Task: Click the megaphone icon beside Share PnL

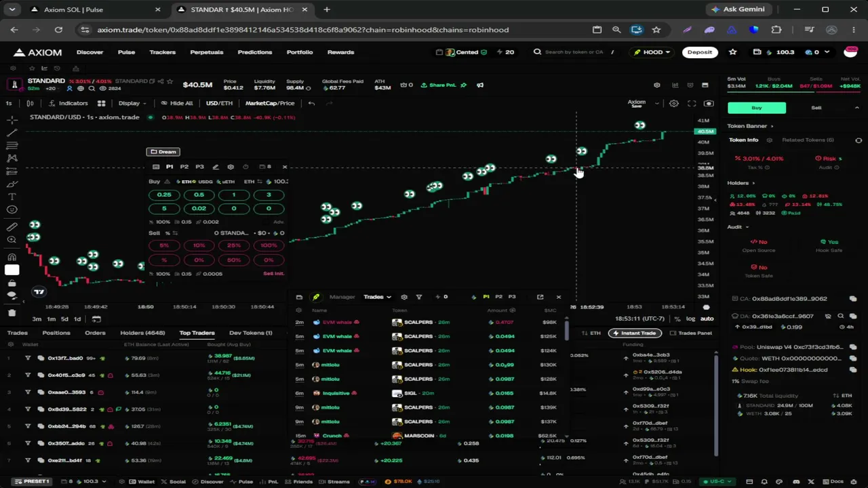Action: tap(480, 85)
